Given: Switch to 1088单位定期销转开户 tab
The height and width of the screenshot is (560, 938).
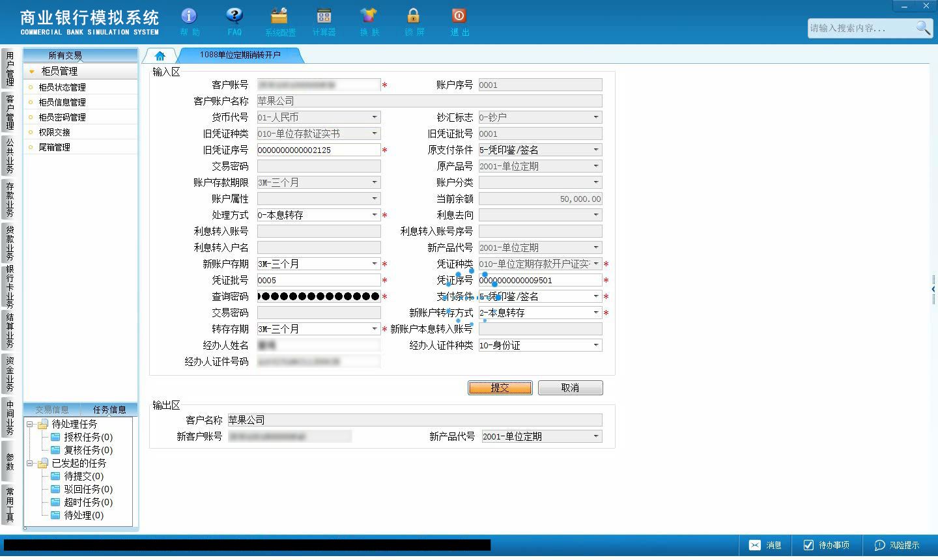Looking at the screenshot, I should (x=240, y=55).
